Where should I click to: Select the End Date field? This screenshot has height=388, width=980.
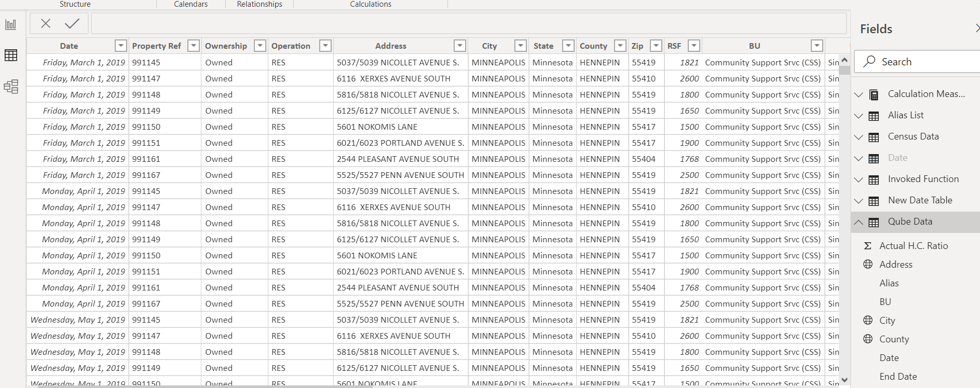pyautogui.click(x=898, y=377)
